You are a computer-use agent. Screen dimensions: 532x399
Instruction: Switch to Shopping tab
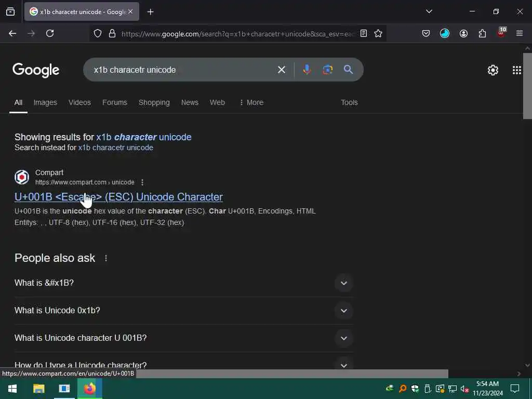click(154, 102)
